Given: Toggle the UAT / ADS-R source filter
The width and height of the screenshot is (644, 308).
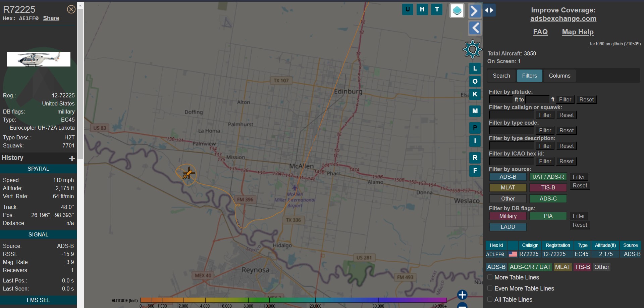Looking at the screenshot, I should (548, 177).
